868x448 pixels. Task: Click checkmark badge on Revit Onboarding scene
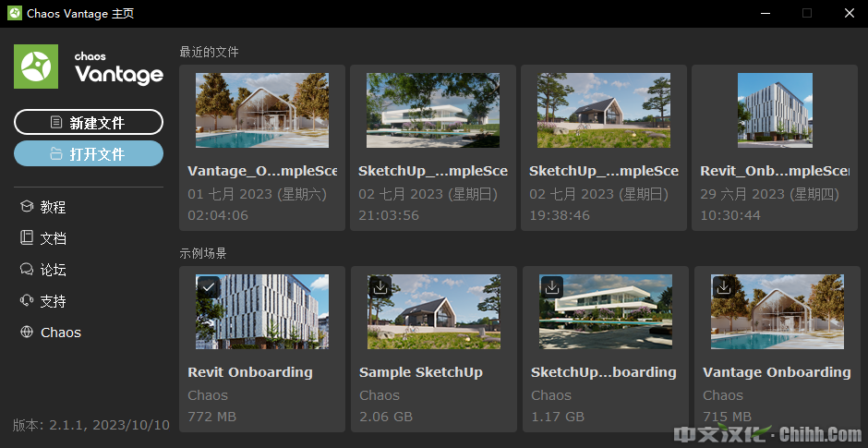209,287
